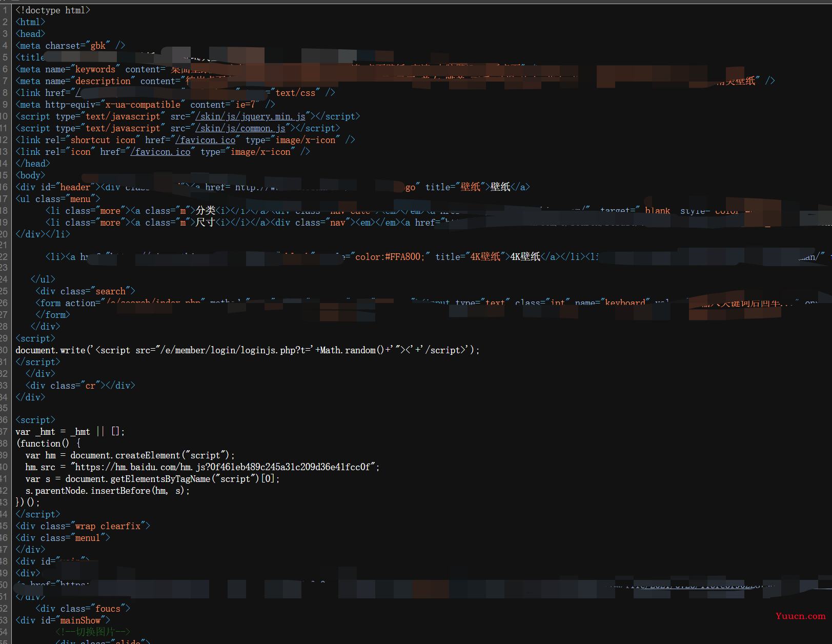Click the 尺寸 menu item text

click(x=206, y=223)
